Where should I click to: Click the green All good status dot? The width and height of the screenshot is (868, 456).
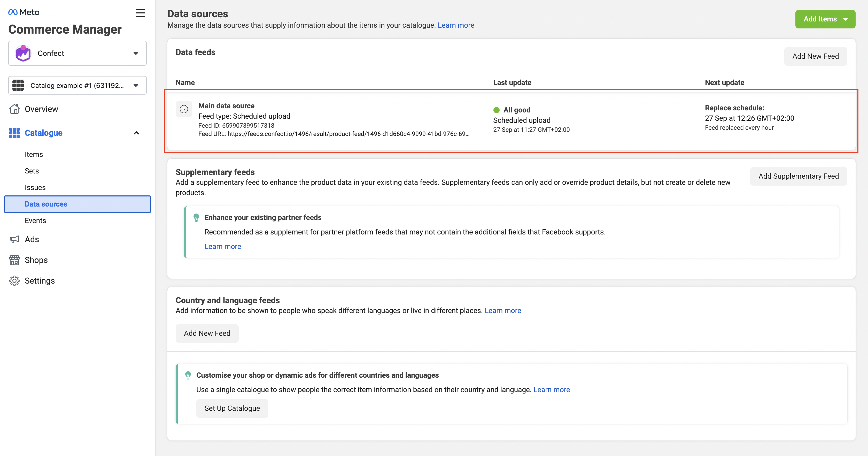pos(496,110)
